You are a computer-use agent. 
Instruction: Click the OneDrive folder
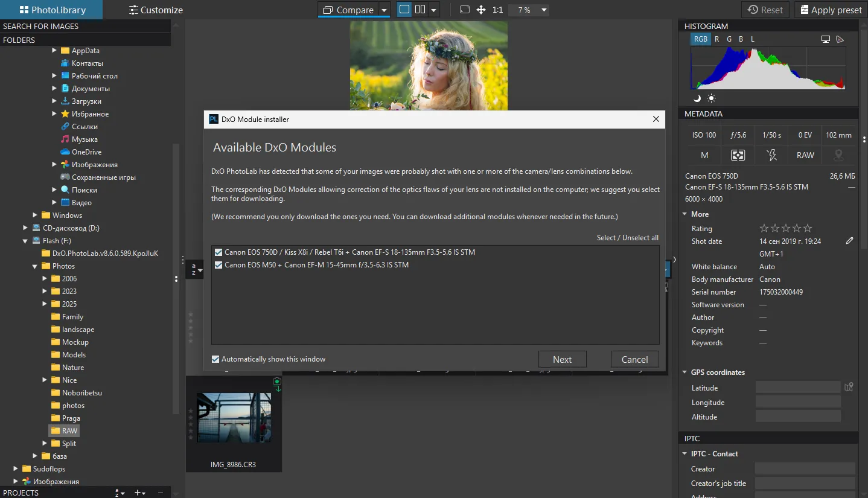pos(86,152)
